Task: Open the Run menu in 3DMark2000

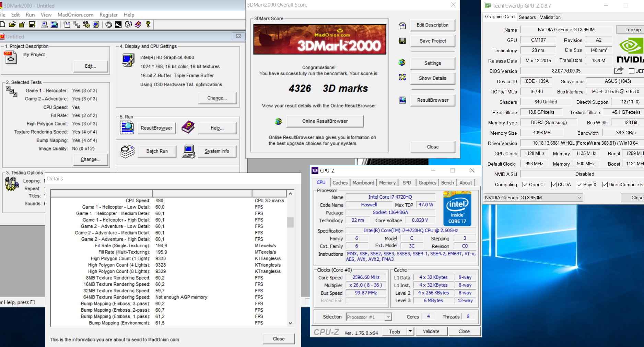Action: (x=30, y=15)
